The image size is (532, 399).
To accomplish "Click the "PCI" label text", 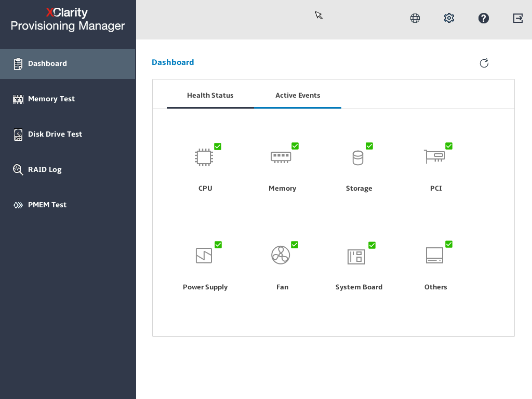I will [x=436, y=188].
